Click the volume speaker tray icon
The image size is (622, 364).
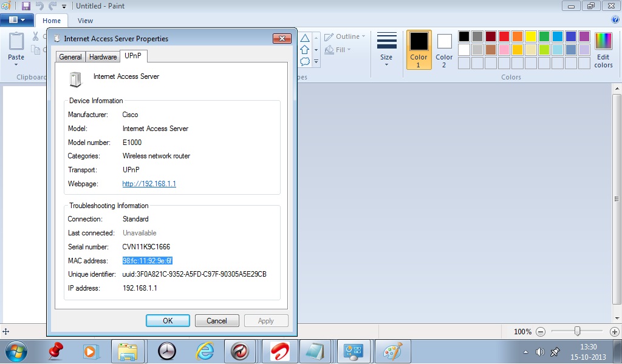[540, 352]
